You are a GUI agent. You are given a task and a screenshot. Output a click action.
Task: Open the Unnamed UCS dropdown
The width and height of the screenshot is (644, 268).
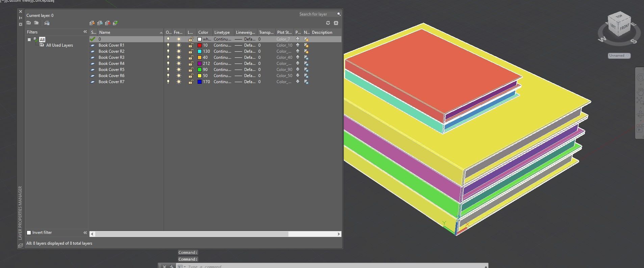619,55
